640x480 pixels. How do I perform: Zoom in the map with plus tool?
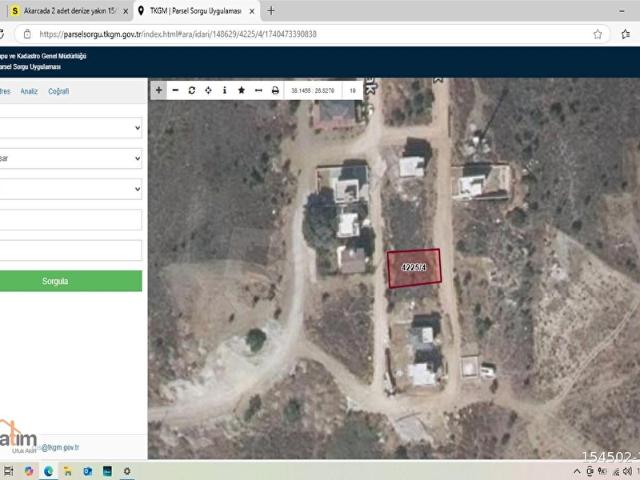(159, 90)
